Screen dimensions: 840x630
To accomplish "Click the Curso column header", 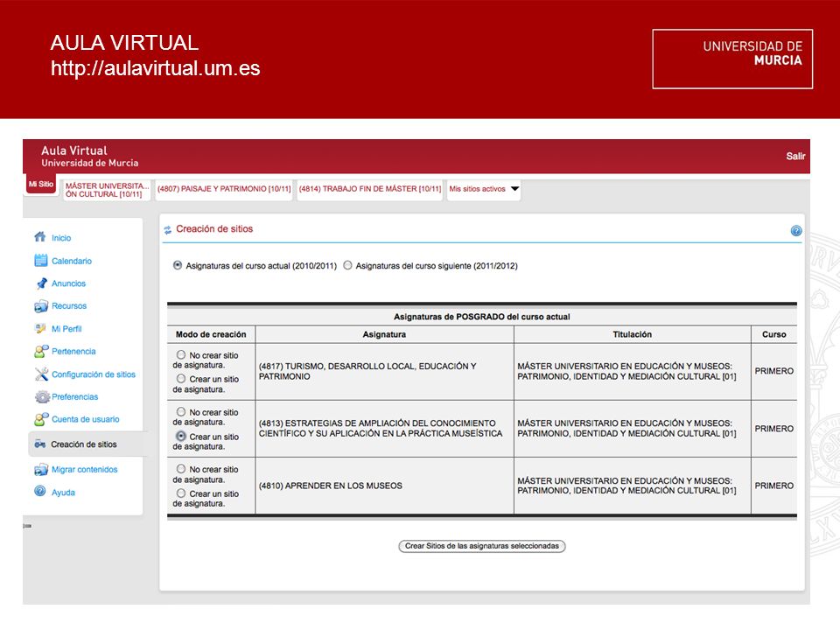I will coord(774,334).
